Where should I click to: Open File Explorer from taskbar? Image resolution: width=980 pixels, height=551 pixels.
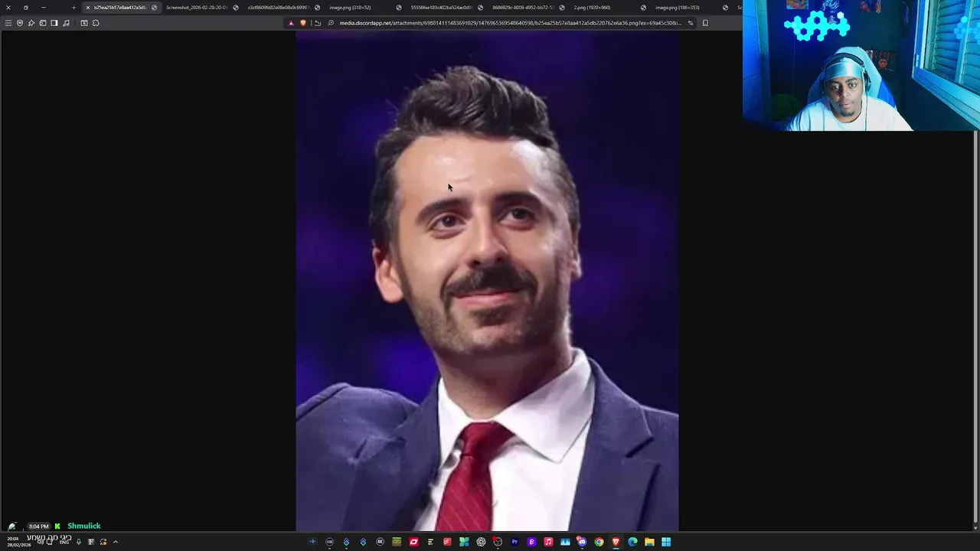point(649,542)
